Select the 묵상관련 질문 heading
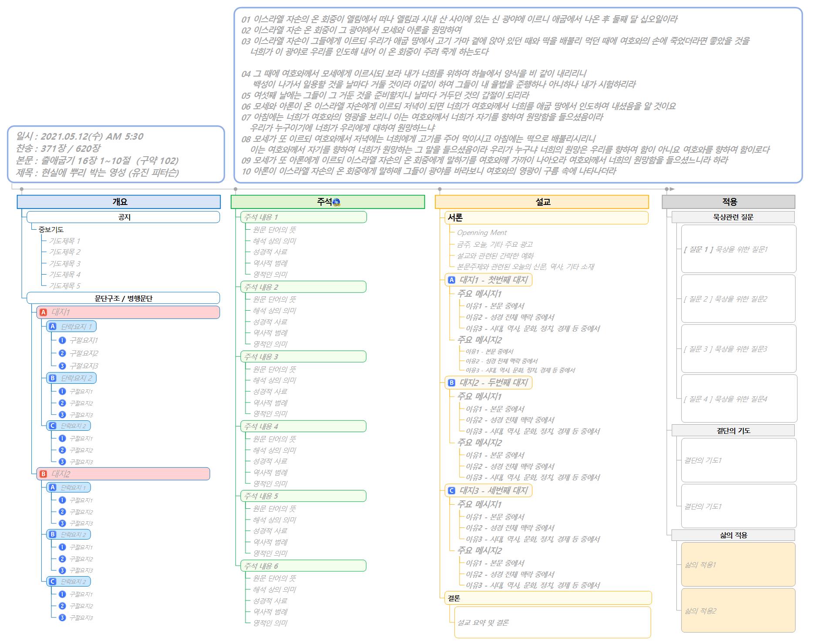Image resolution: width=817 pixels, height=644 pixels. pyautogui.click(x=733, y=217)
